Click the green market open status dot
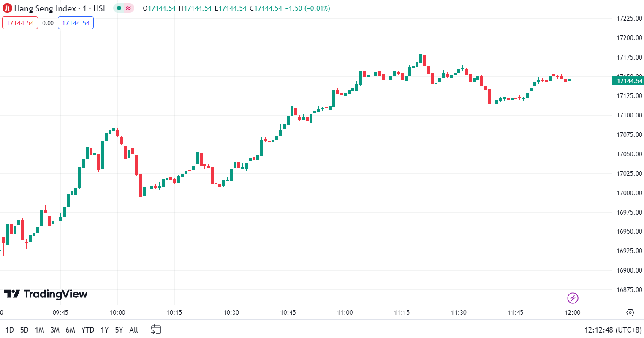The height and width of the screenshot is (338, 644). (x=119, y=8)
